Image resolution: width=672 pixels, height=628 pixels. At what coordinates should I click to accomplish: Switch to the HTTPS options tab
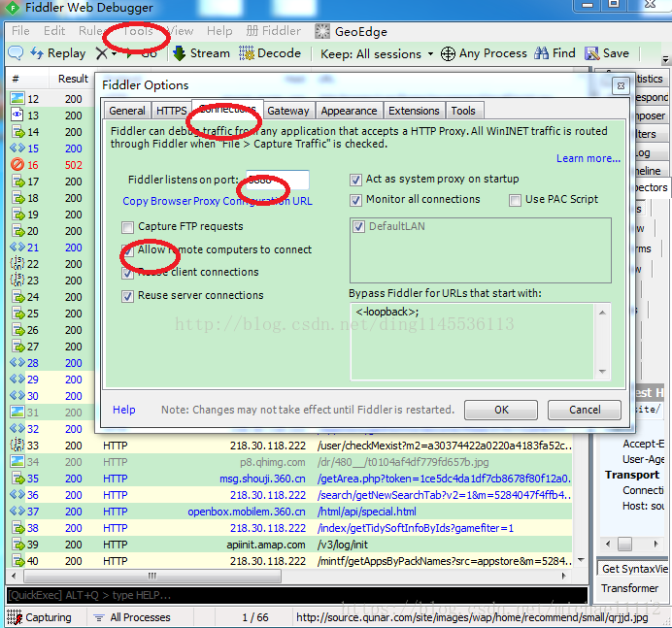171,111
